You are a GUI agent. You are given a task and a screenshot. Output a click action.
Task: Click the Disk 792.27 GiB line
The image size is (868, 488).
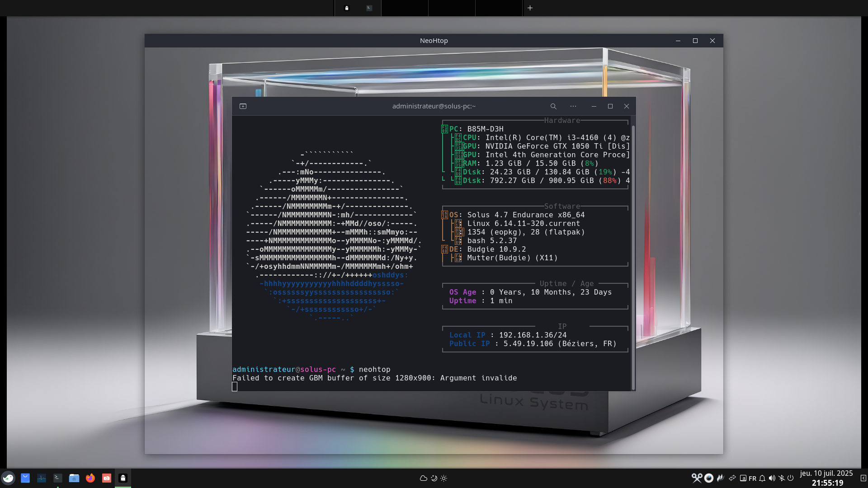(x=542, y=181)
